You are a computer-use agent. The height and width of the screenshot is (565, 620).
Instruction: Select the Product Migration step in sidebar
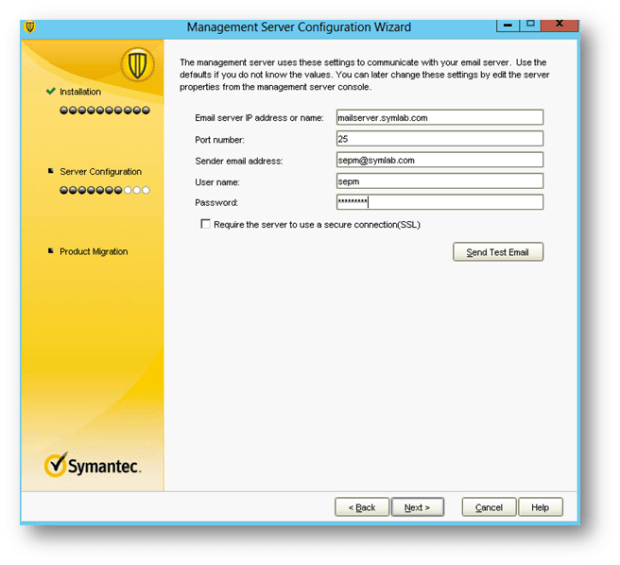[93, 252]
